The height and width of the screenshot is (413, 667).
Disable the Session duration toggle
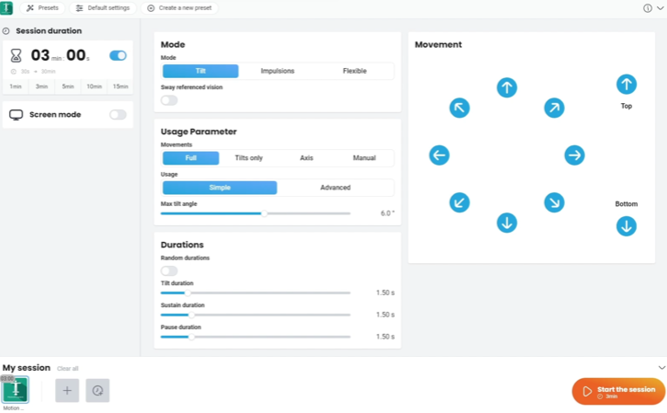118,56
